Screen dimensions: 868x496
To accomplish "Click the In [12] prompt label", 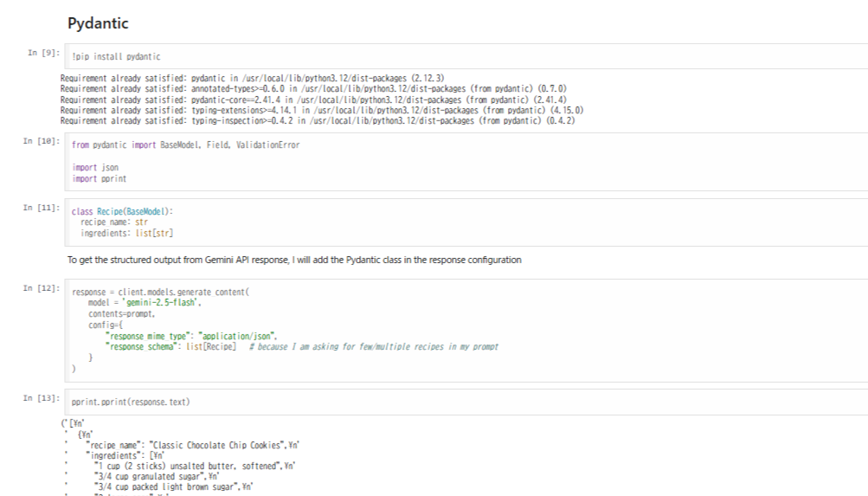I will pos(42,288).
